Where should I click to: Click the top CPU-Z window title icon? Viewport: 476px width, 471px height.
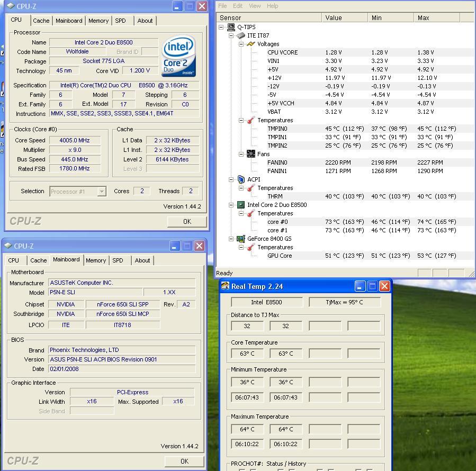click(x=11, y=6)
